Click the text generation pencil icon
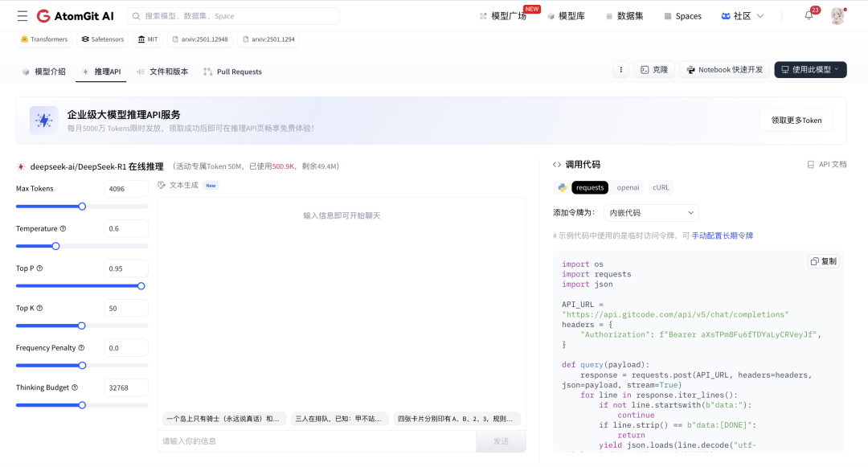The width and height of the screenshot is (868, 467). [x=162, y=186]
